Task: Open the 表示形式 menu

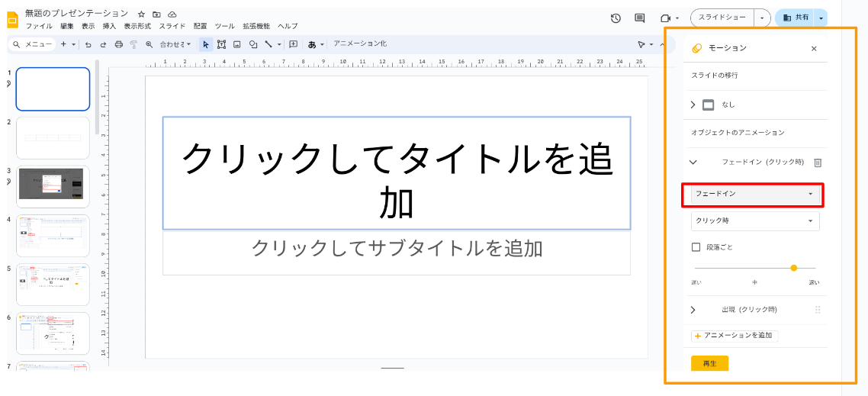Action: (137, 26)
